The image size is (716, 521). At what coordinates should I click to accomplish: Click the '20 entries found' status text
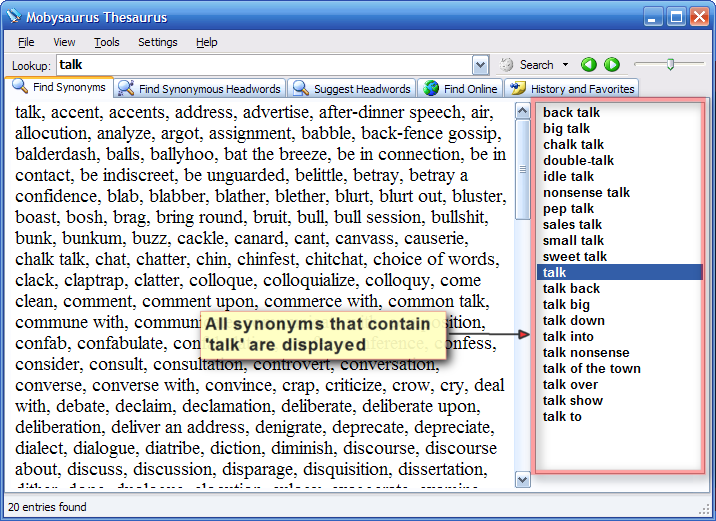pyautogui.click(x=47, y=507)
